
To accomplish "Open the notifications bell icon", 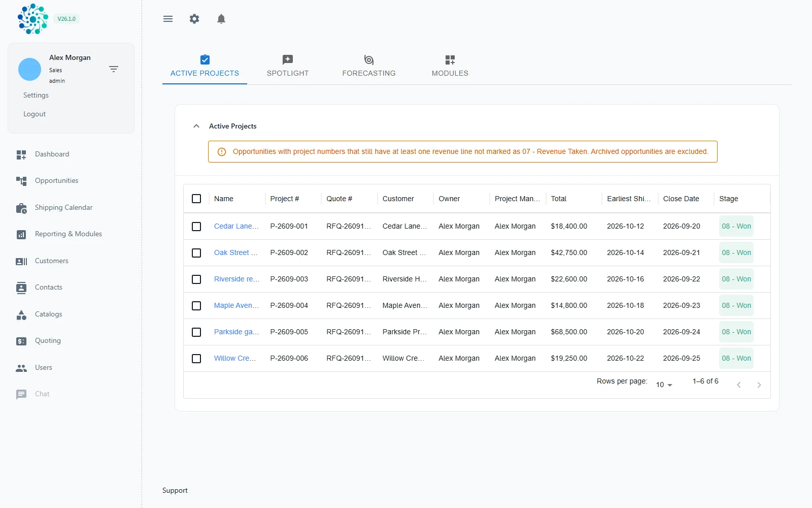I will click(221, 19).
